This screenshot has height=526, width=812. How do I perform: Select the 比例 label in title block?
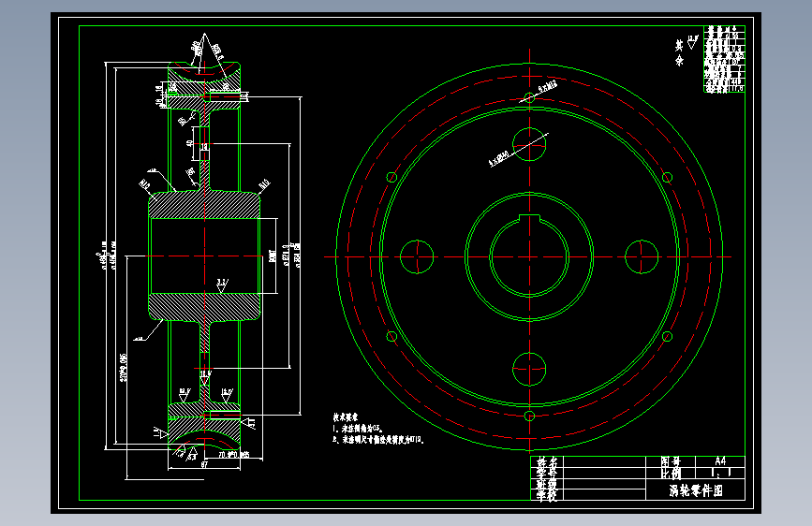click(x=671, y=473)
